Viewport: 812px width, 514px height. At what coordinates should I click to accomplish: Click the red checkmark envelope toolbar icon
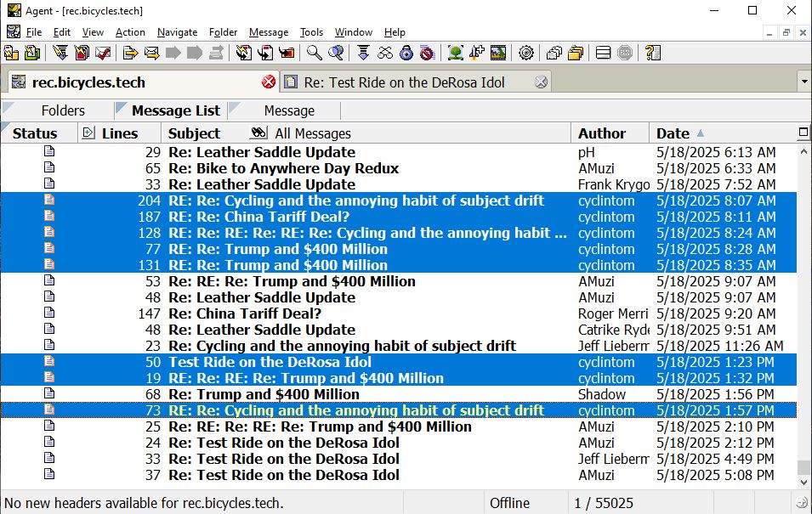click(103, 53)
